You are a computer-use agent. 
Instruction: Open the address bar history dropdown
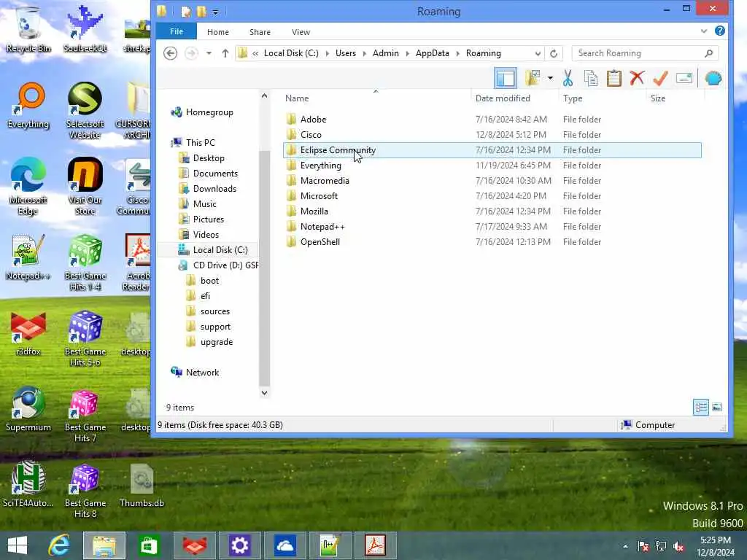coord(538,53)
